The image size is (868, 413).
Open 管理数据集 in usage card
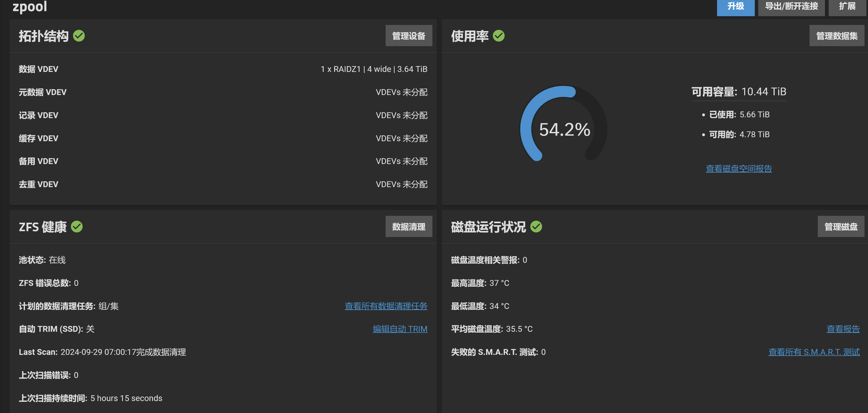[x=837, y=36]
